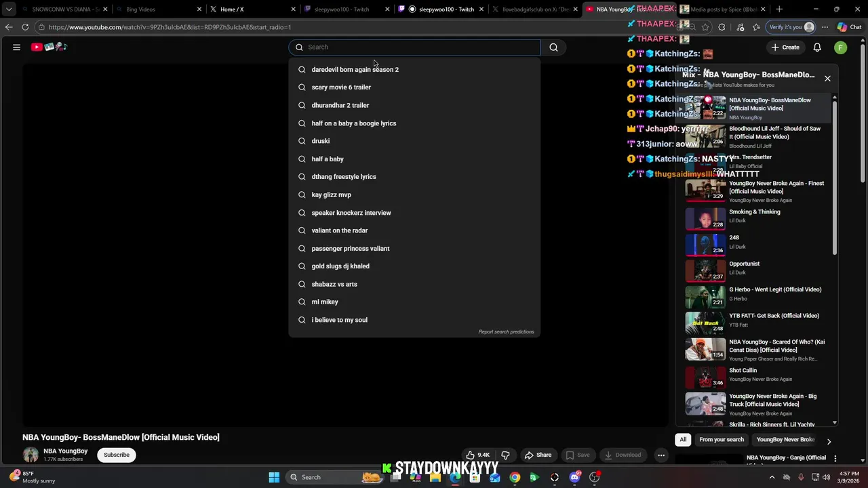This screenshot has height=488, width=868.
Task: Select suggestion "half on a baby a boogie lyrics"
Action: [414, 123]
